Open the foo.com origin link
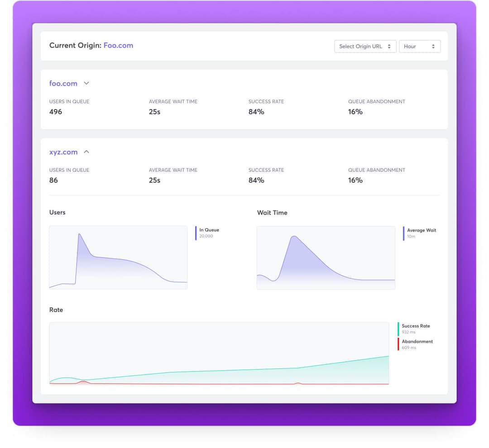This screenshot has height=448, width=489. click(x=63, y=84)
